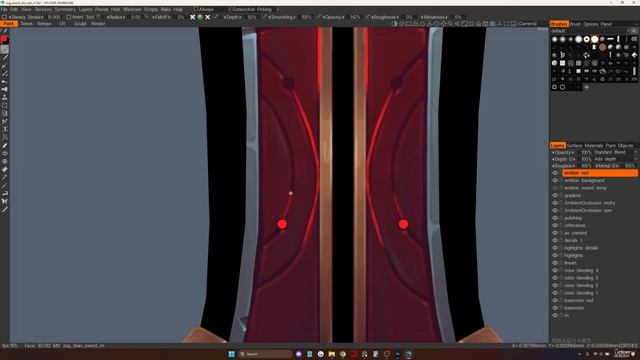Viewport: 640px width, 360px height.
Task: Toggle the Always checkbox
Action: pyautogui.click(x=196, y=9)
